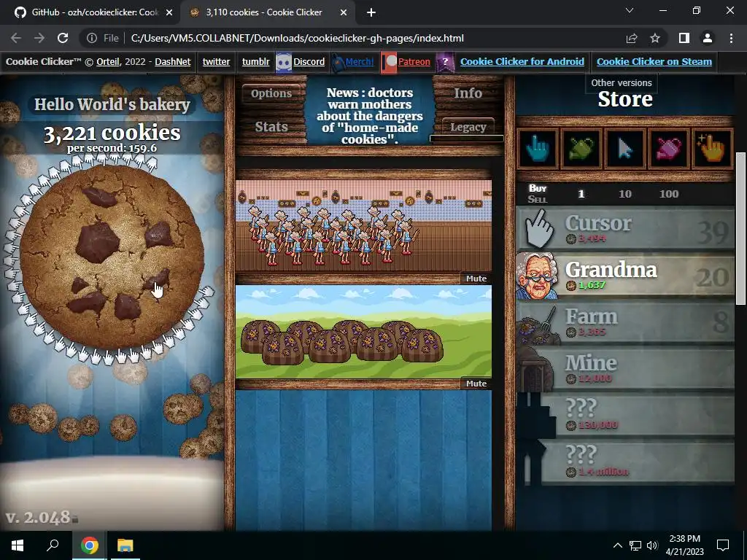Open Orteil link in top bar

[108, 62]
